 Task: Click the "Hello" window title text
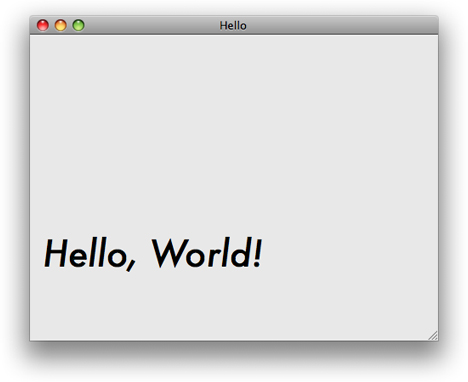[x=233, y=26]
